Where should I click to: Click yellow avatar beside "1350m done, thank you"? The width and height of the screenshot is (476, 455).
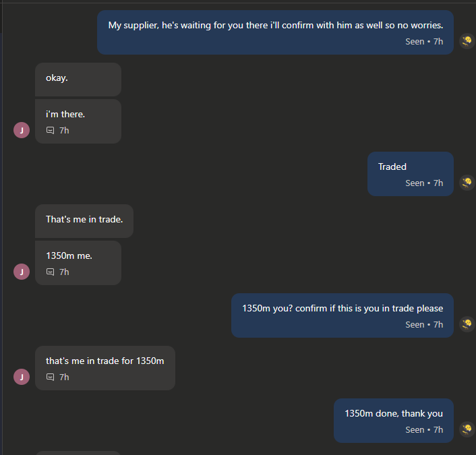(467, 429)
